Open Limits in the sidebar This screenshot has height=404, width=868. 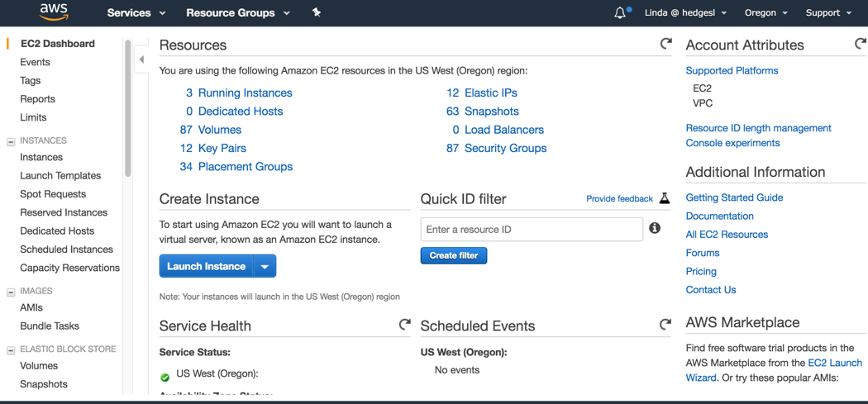(x=33, y=117)
